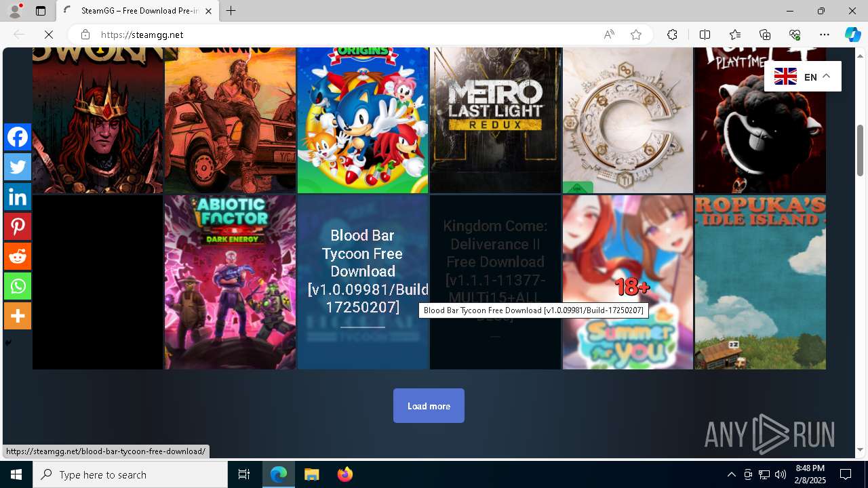Open the Sworn game thumbnail
The height and width of the screenshot is (488, 868).
tap(98, 120)
